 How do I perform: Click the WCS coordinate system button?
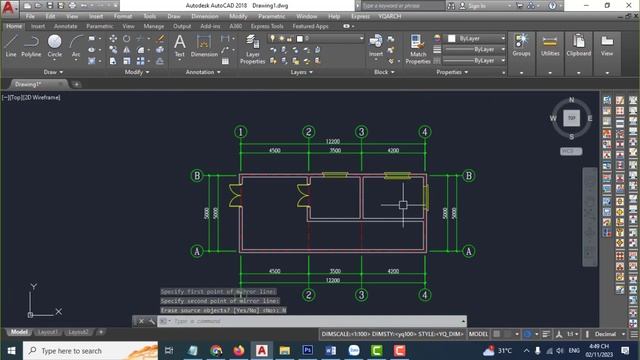click(571, 151)
